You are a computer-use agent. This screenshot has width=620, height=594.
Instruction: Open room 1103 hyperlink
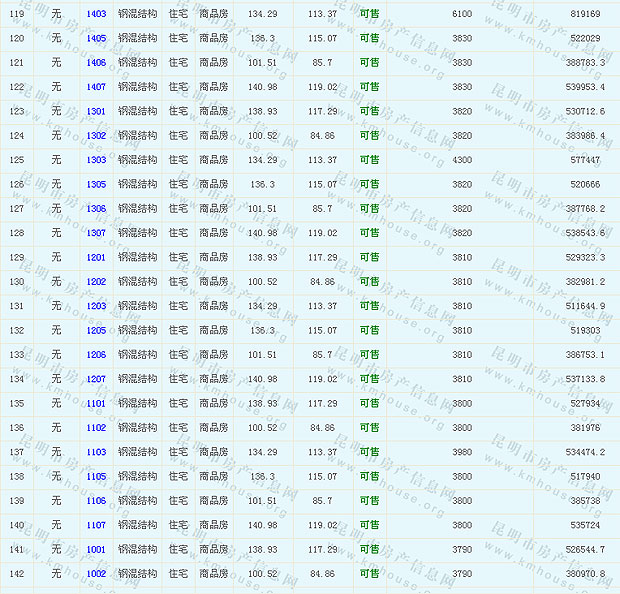click(x=96, y=452)
